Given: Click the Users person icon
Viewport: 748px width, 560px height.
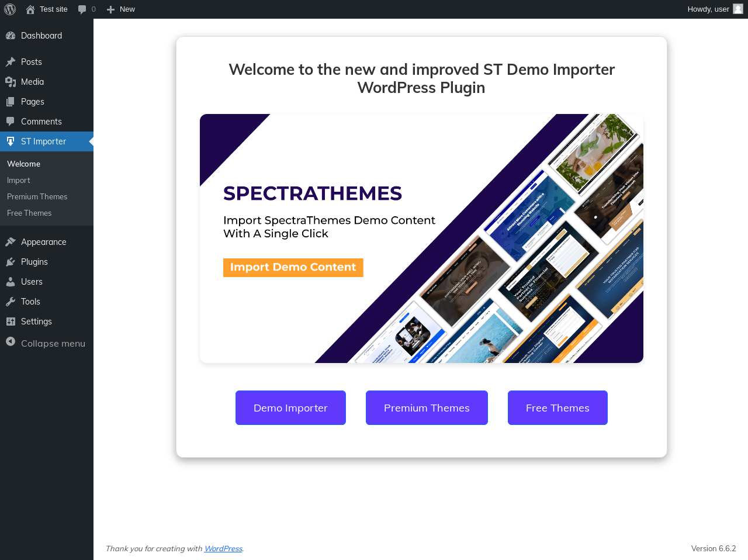Looking at the screenshot, I should [x=11, y=282].
